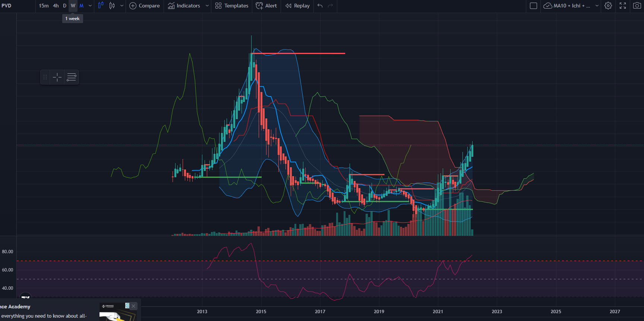Click the 2023 label on time axis
Screen dimensions: 644x321
point(497,312)
